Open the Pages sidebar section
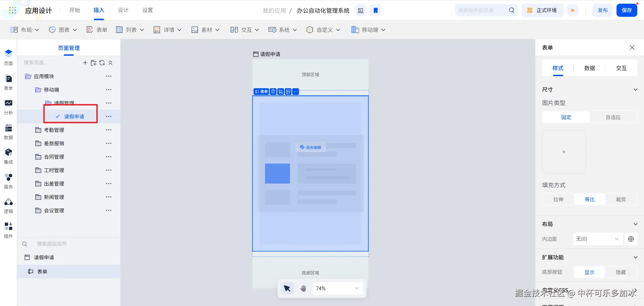644x306 pixels. click(8, 57)
